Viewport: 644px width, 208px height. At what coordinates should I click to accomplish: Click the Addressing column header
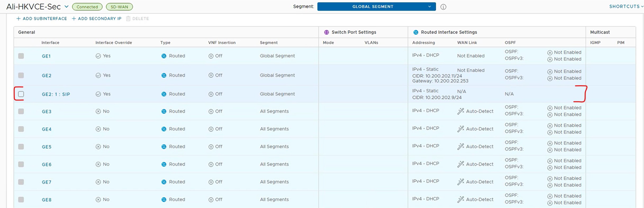click(423, 43)
